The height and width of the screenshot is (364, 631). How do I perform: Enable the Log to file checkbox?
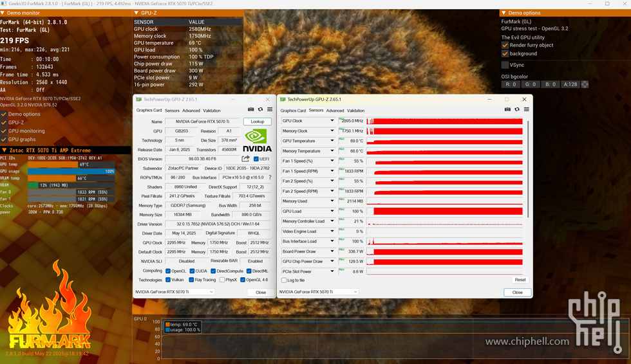[x=284, y=280]
